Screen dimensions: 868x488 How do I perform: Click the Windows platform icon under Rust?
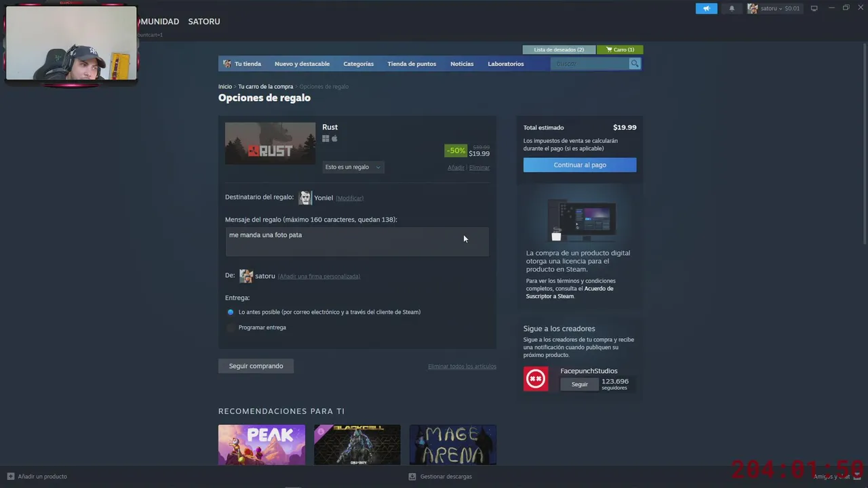[x=325, y=139]
